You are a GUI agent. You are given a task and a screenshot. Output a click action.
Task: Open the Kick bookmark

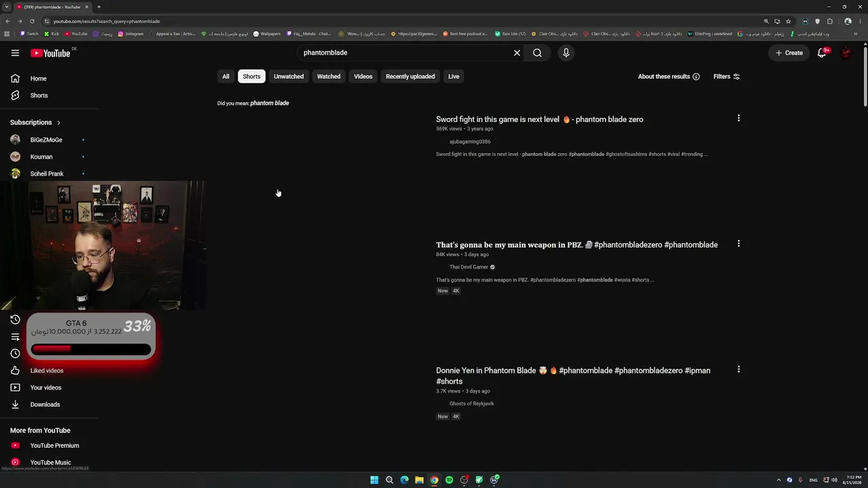(x=52, y=34)
